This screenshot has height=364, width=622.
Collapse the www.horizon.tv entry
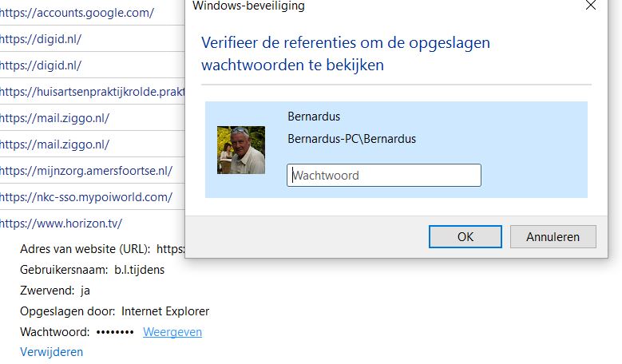click(x=61, y=224)
